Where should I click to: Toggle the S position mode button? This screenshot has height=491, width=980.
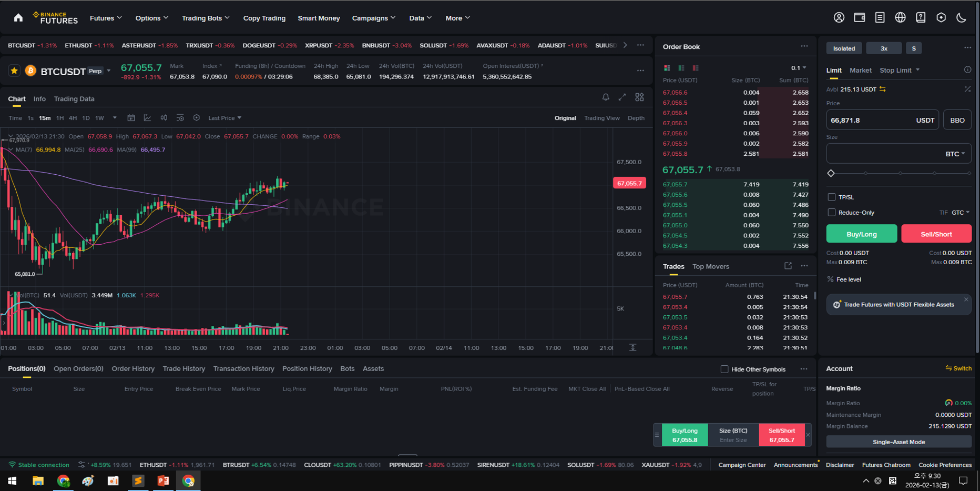(x=914, y=48)
